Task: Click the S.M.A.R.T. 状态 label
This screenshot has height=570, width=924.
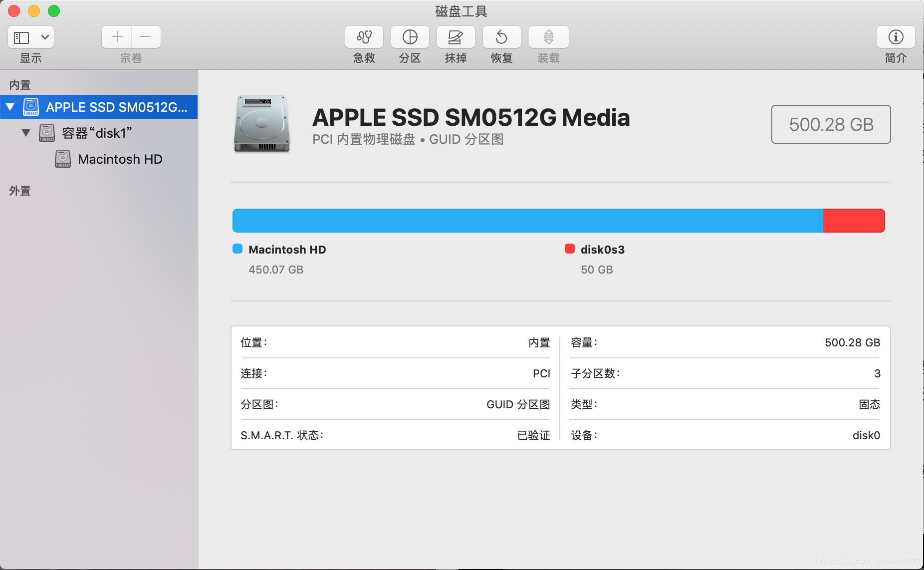Action: pyautogui.click(x=282, y=435)
